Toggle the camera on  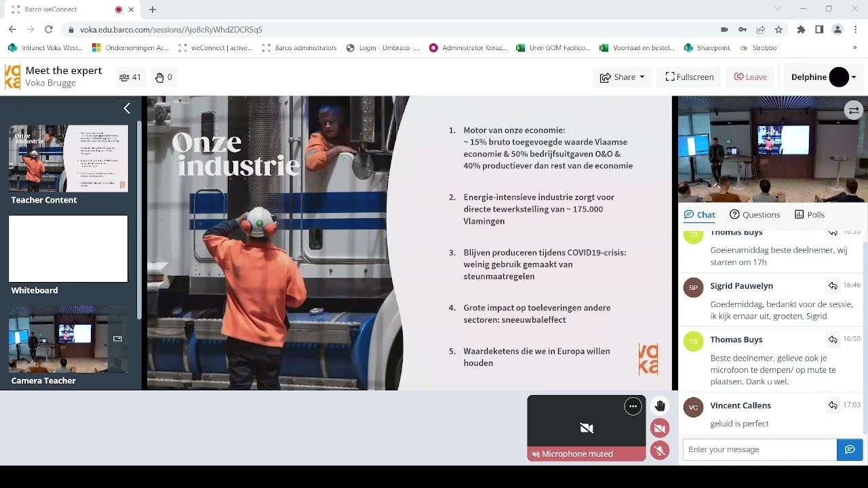(x=660, y=428)
